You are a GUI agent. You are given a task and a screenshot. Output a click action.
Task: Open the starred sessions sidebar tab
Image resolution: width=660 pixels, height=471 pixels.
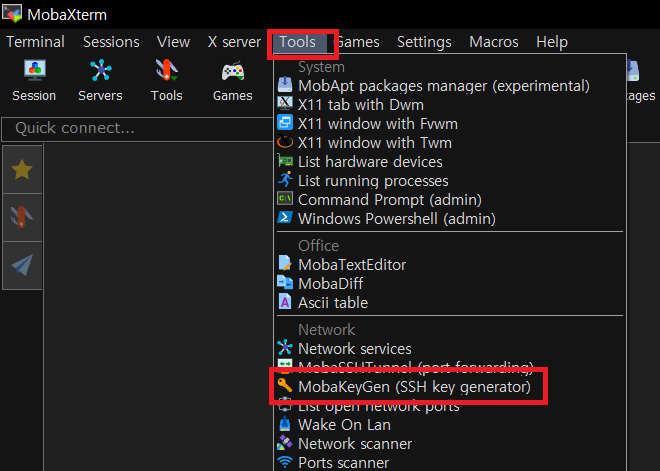[22, 169]
